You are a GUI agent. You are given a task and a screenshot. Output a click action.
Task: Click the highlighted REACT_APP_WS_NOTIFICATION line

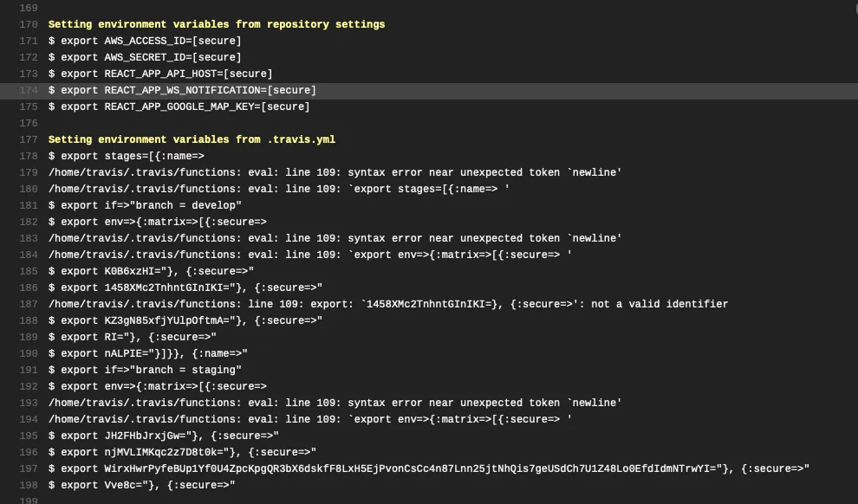182,90
